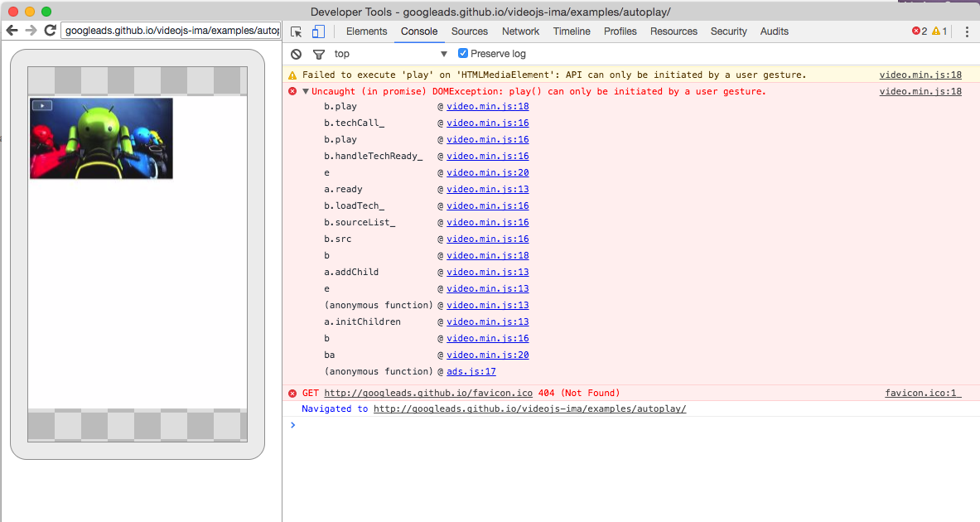This screenshot has width=980, height=522.
Task: Uncheck the Preserve log checkbox
Action: (462, 52)
